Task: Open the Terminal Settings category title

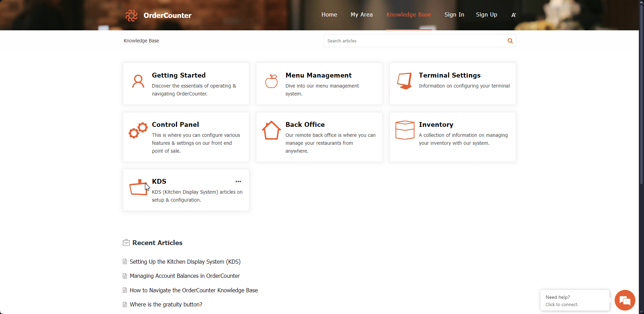Action: coord(450,75)
